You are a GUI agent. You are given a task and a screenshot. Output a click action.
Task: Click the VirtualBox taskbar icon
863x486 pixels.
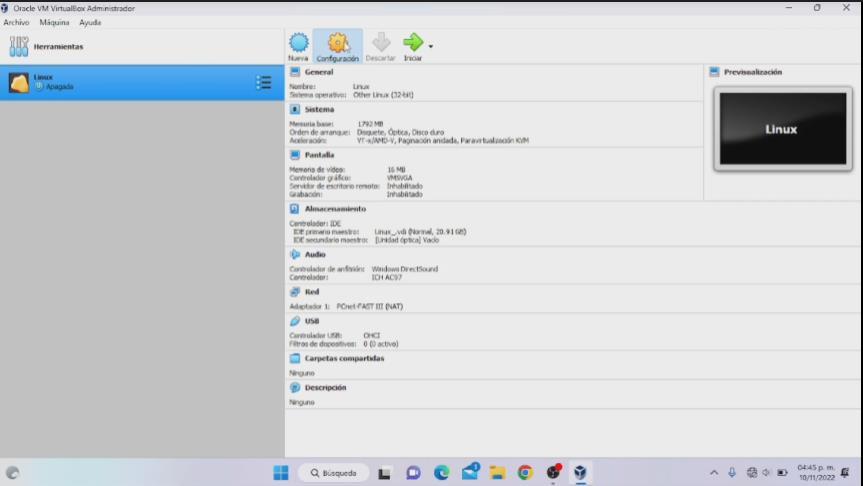(580, 473)
